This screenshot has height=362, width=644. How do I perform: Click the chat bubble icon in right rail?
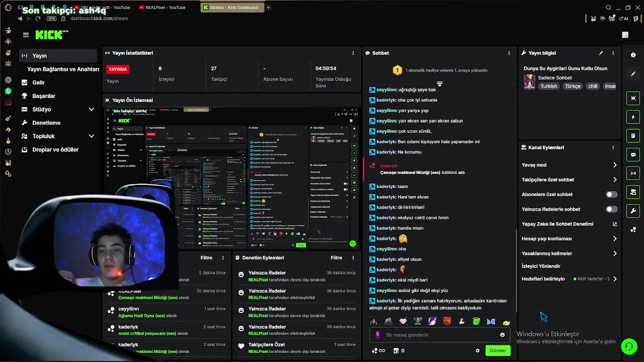633,154
